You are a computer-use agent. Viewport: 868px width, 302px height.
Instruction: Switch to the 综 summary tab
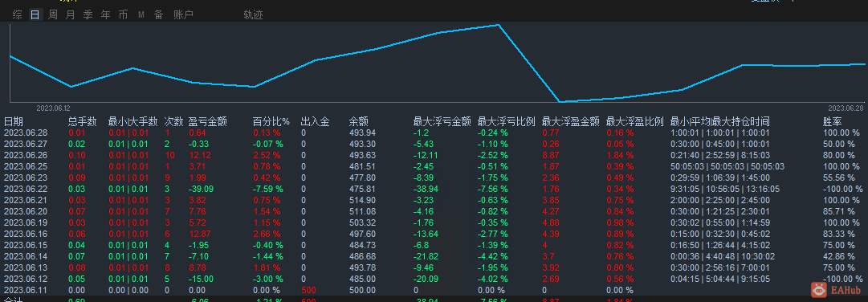pyautogui.click(x=18, y=15)
